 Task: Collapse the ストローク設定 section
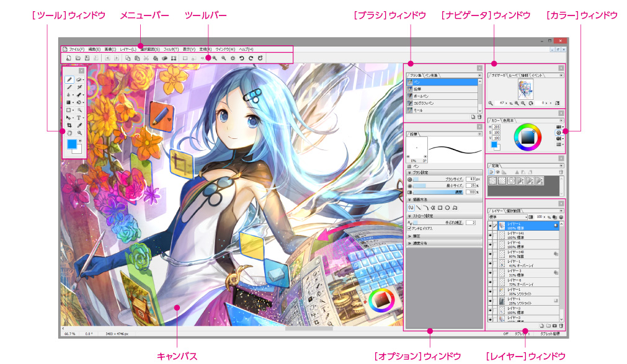pos(409,216)
